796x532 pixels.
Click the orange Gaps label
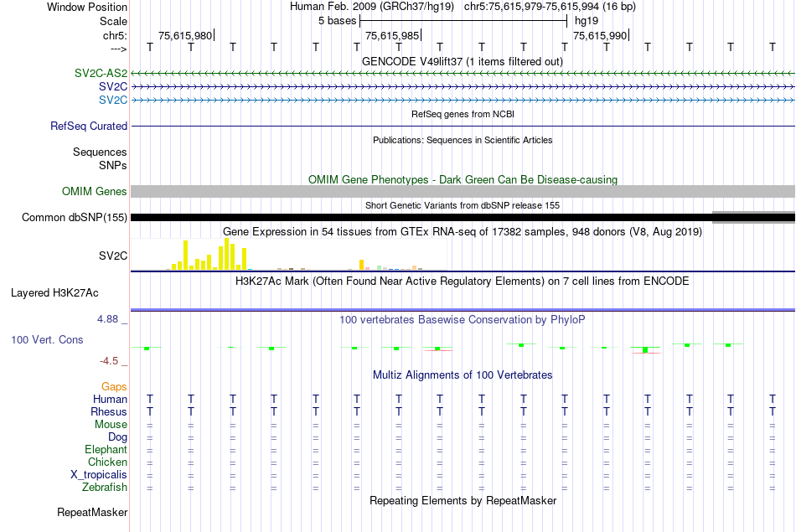pos(114,387)
